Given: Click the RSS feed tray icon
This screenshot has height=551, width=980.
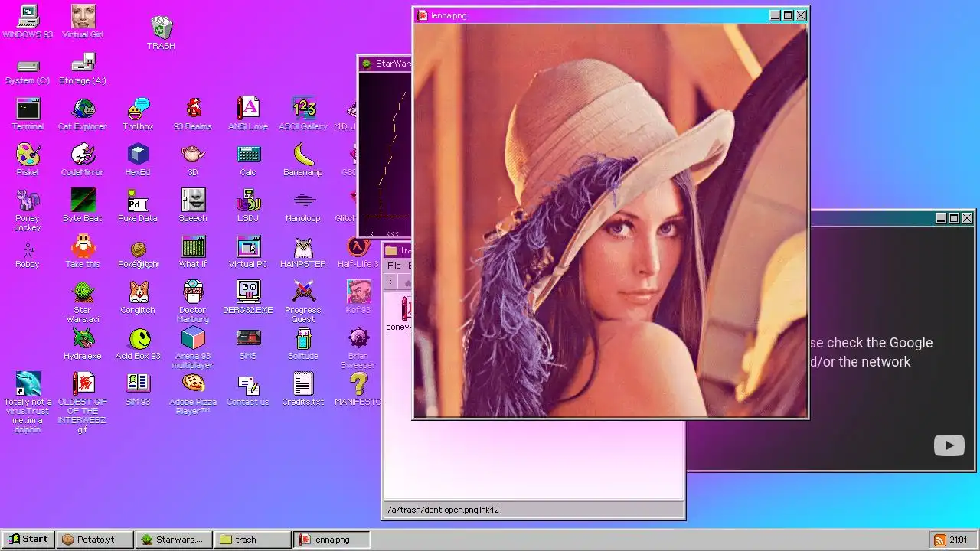Looking at the screenshot, I should (x=939, y=540).
